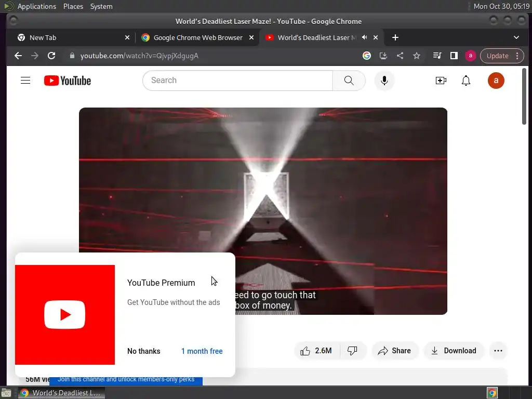View site information lock icon

click(x=72, y=56)
